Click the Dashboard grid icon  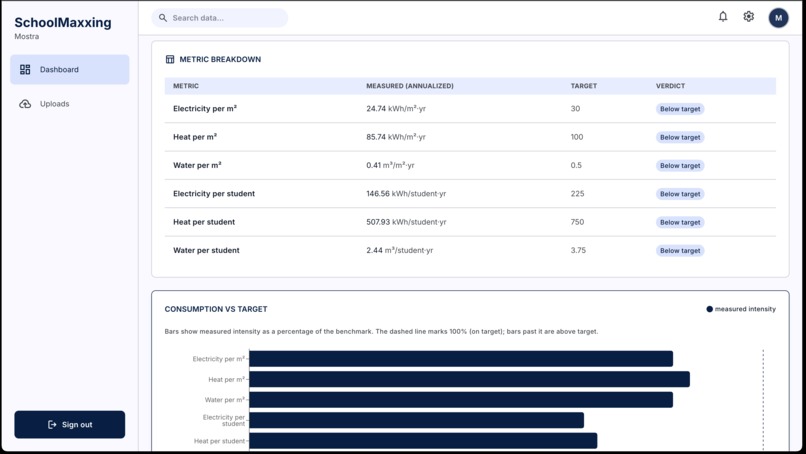pos(25,69)
